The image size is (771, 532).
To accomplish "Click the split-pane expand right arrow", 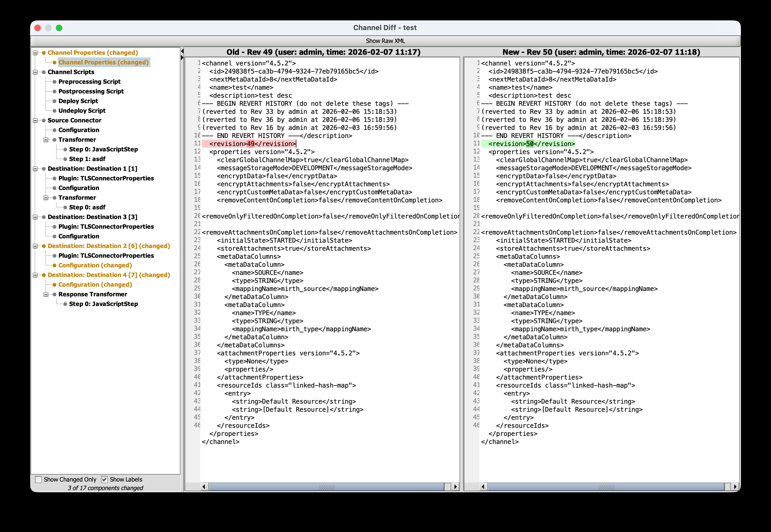I will [x=182, y=58].
